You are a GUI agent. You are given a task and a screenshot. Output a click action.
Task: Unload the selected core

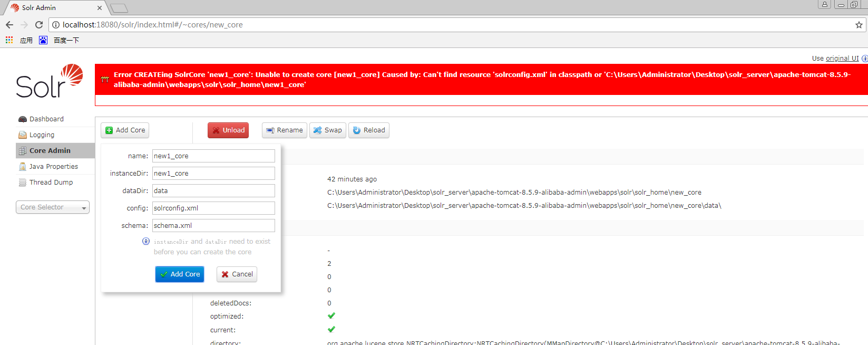pos(228,130)
